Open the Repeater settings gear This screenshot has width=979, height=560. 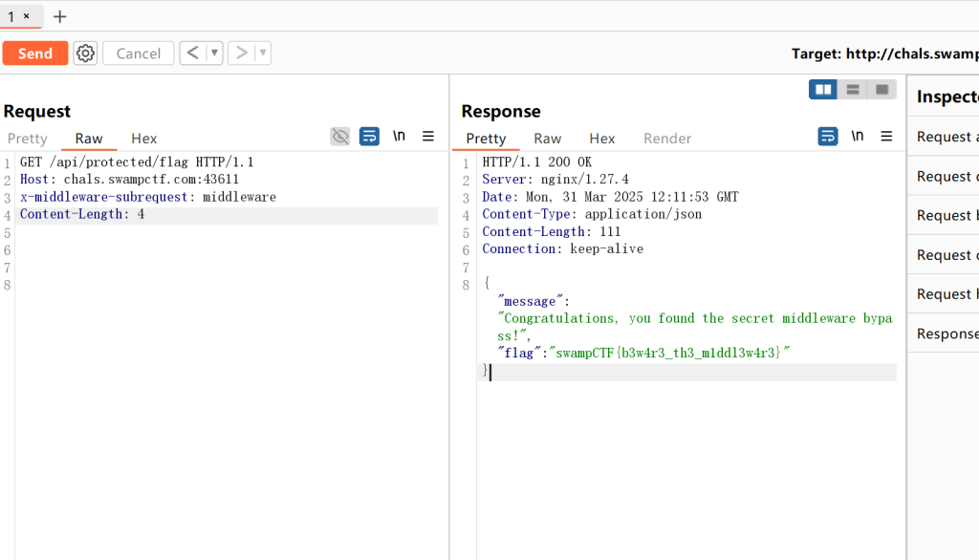pos(85,54)
